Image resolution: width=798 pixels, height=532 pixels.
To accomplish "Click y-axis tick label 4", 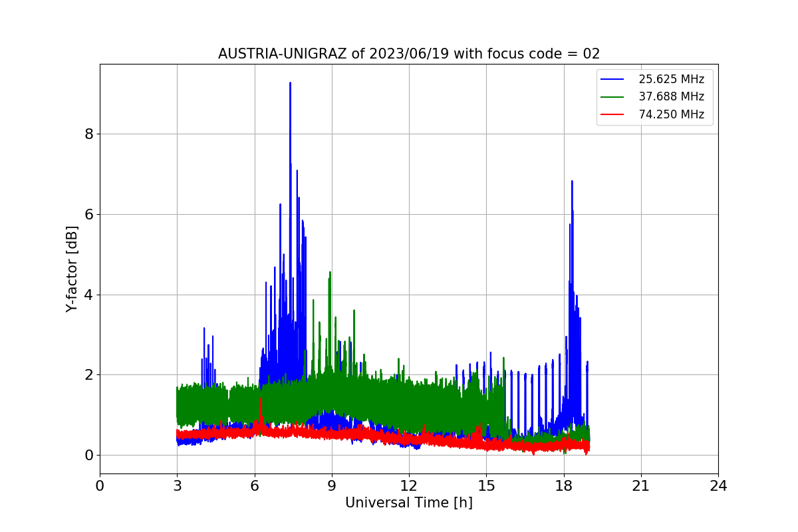I will click(x=88, y=295).
